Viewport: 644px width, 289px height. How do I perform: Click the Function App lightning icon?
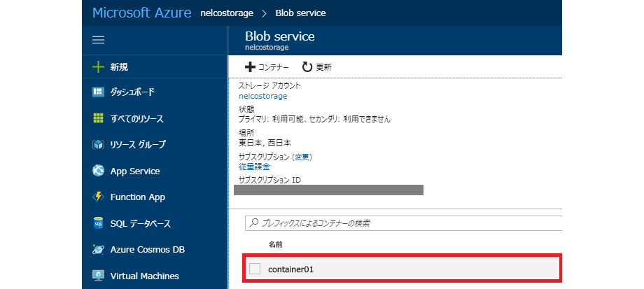click(x=98, y=197)
